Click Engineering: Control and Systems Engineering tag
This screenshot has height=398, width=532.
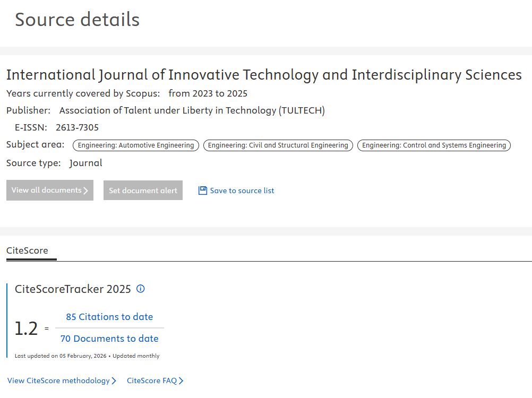pos(434,145)
